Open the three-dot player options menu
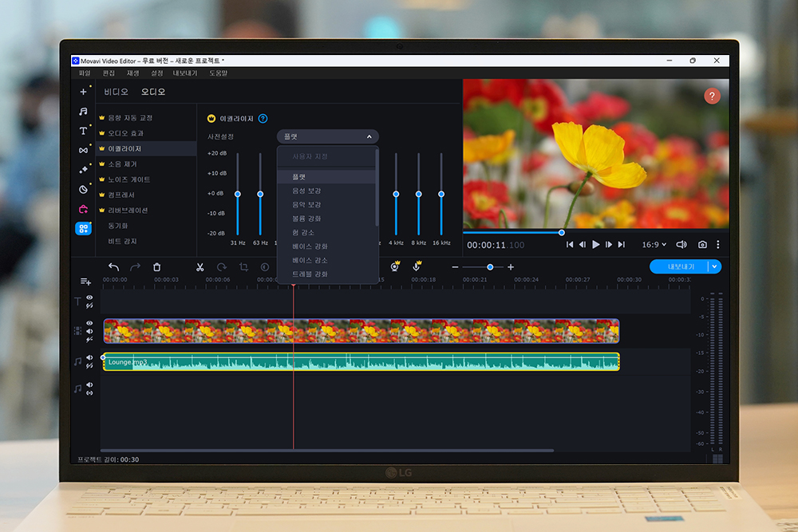798x532 pixels. point(718,245)
